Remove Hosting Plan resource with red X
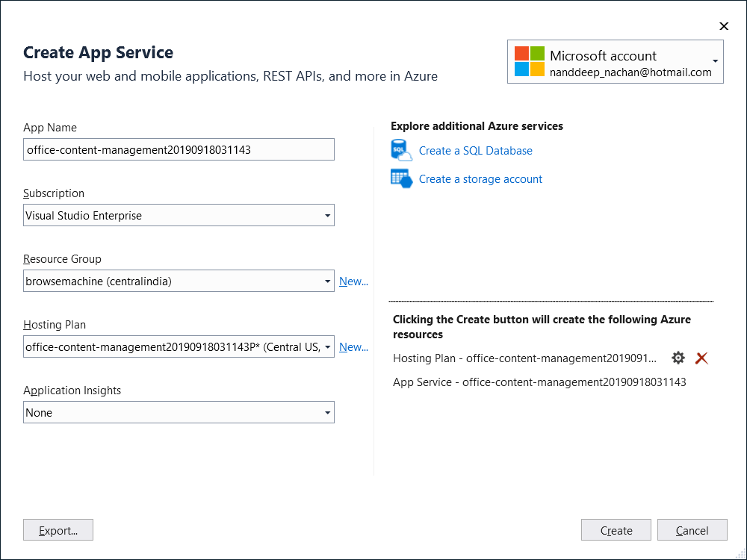The width and height of the screenshot is (747, 560). coord(701,358)
